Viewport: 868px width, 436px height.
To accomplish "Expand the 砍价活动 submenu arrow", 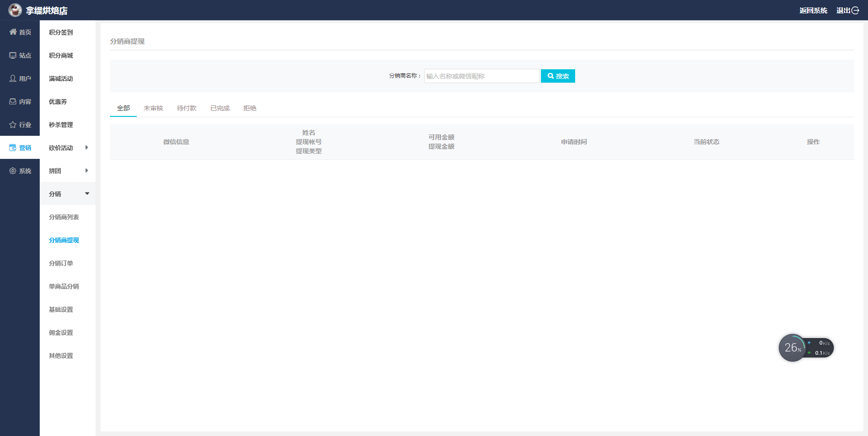I will pyautogui.click(x=87, y=148).
